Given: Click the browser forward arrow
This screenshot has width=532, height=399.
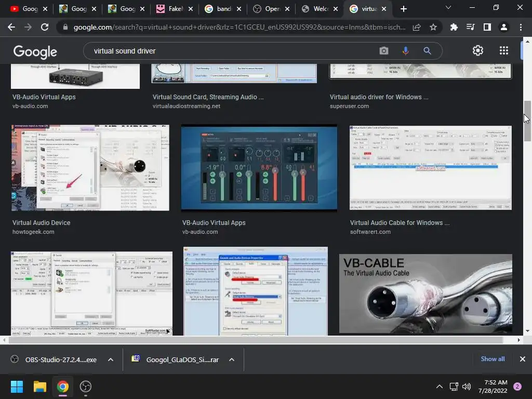Looking at the screenshot, I should [28, 27].
